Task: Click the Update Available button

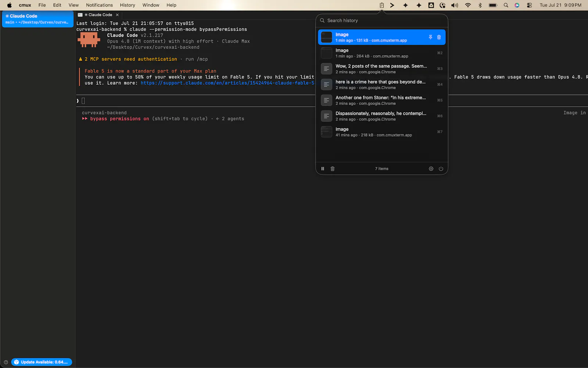Action: click(42, 362)
